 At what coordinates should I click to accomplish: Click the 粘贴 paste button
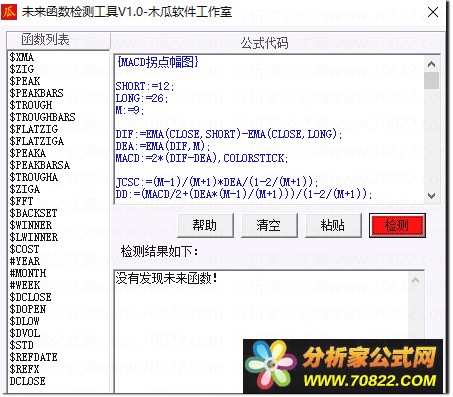click(x=333, y=226)
